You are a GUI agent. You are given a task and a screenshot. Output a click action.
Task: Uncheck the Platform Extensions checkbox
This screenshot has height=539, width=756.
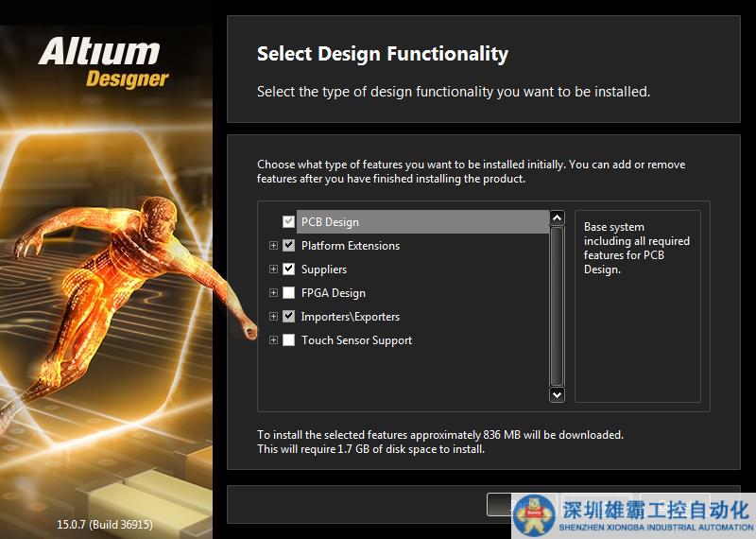click(289, 246)
